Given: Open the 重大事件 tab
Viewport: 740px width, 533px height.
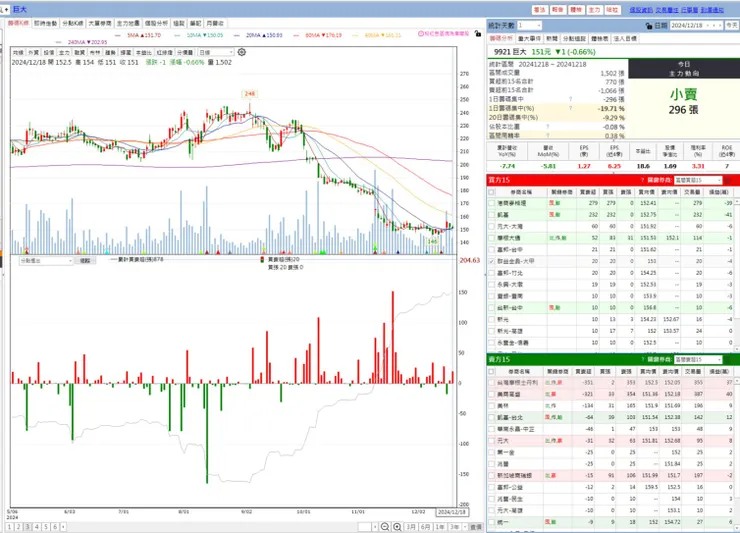Looking at the screenshot, I should (529, 38).
